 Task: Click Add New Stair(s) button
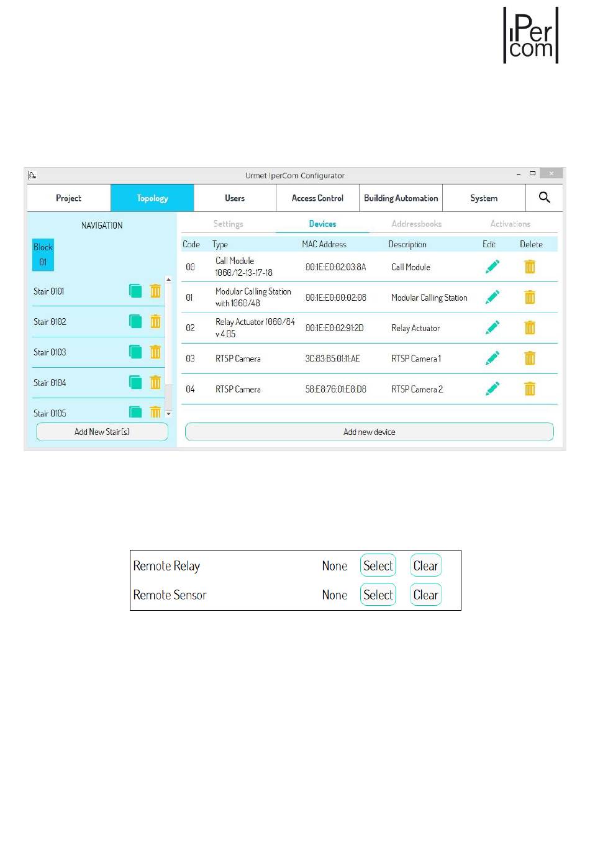tap(102, 432)
